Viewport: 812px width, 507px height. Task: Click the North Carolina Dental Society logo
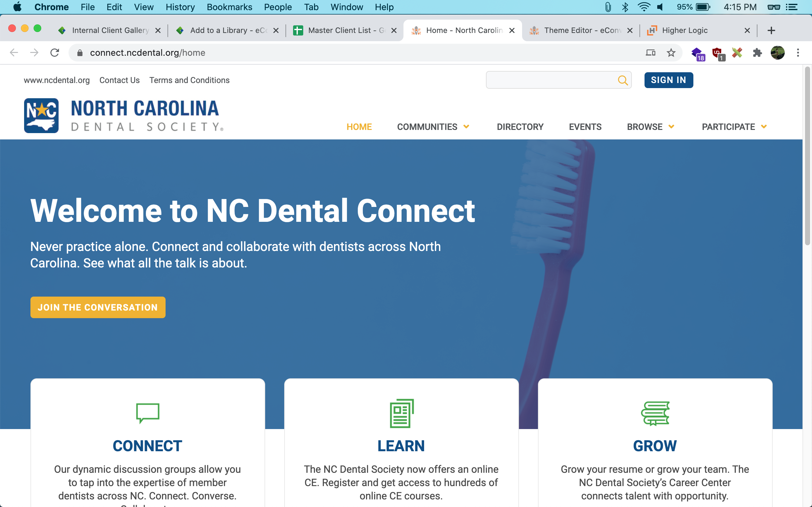123,116
